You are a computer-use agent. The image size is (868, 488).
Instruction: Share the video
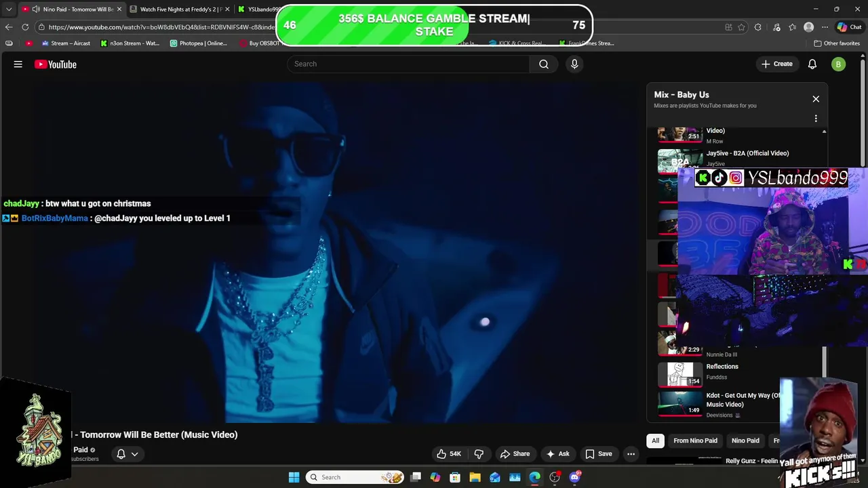tap(515, 454)
